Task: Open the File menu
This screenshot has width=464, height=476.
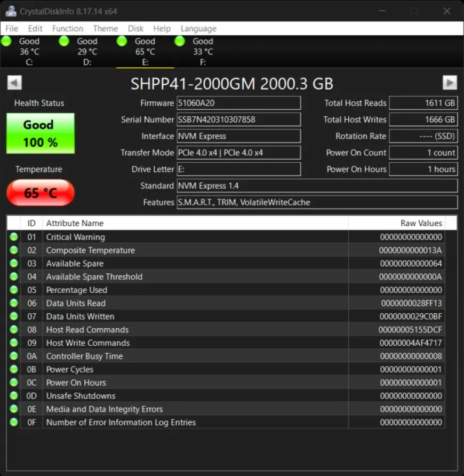Action: pyautogui.click(x=12, y=28)
